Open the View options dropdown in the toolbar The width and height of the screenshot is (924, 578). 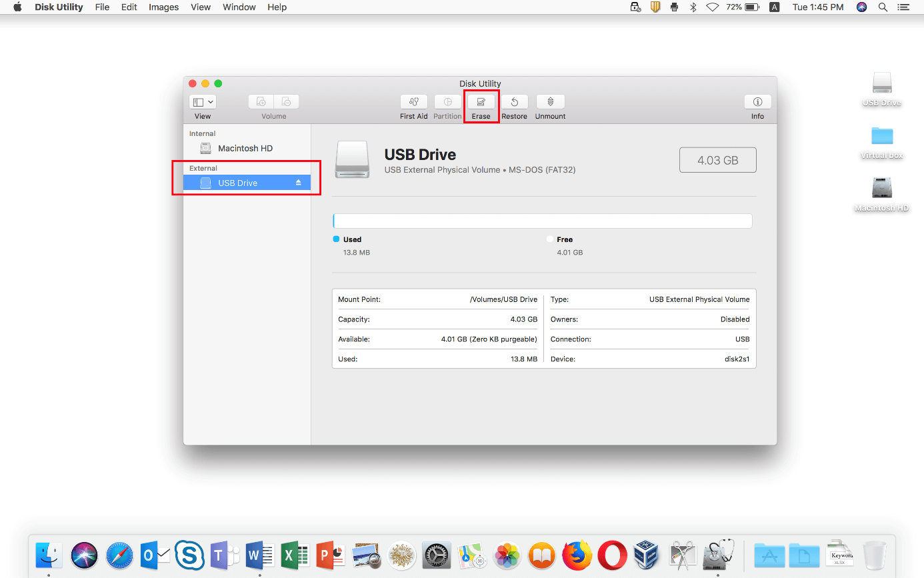click(x=202, y=101)
